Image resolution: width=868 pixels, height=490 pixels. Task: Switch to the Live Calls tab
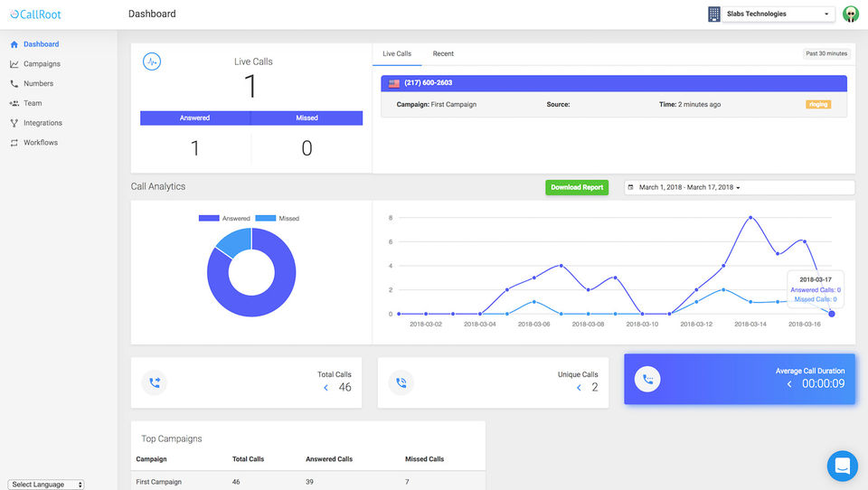pos(397,54)
